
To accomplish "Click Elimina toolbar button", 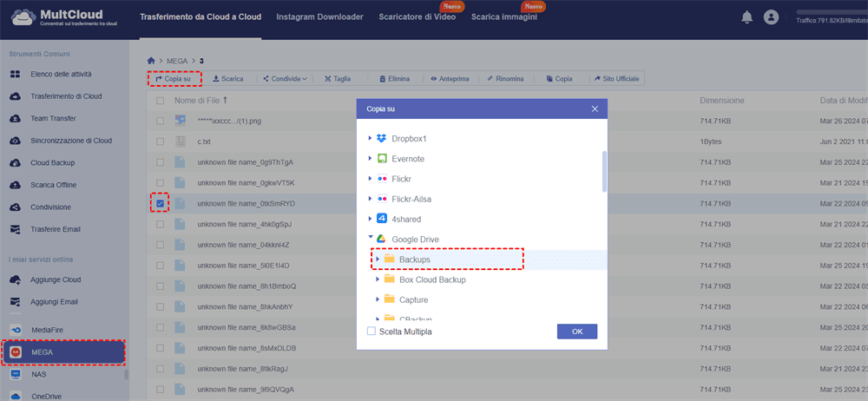I will pos(395,79).
